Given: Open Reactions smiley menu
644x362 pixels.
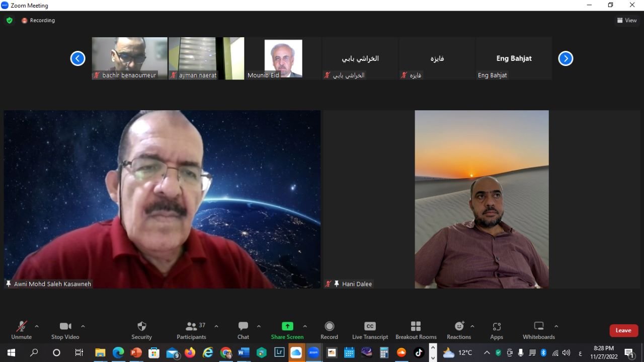Looking at the screenshot, I should pyautogui.click(x=459, y=330).
